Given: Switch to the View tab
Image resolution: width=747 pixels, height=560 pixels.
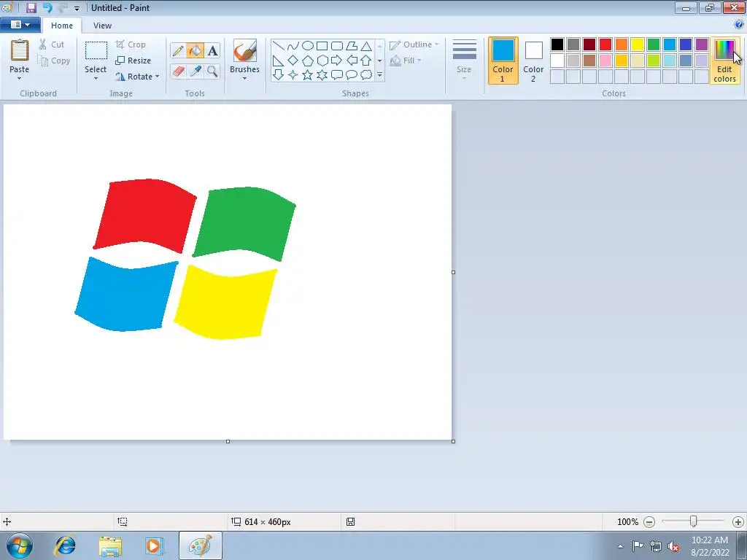Looking at the screenshot, I should [102, 26].
